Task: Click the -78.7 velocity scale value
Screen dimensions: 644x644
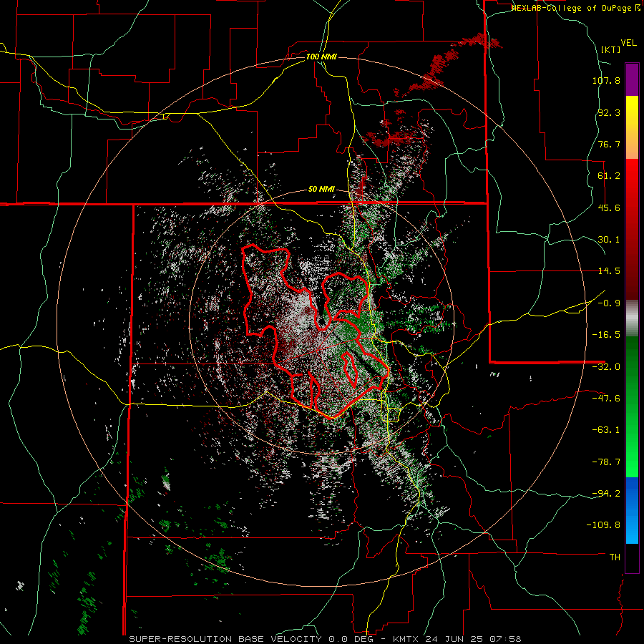Action: 606,462
